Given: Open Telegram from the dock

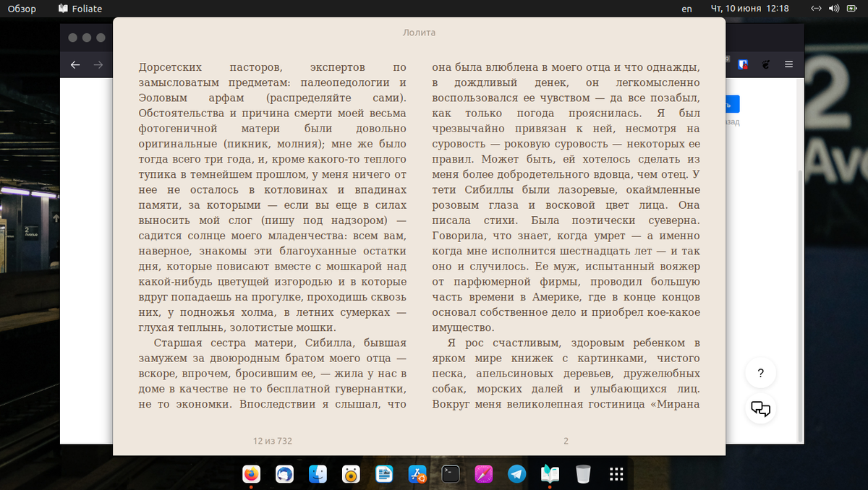Looking at the screenshot, I should [517, 474].
